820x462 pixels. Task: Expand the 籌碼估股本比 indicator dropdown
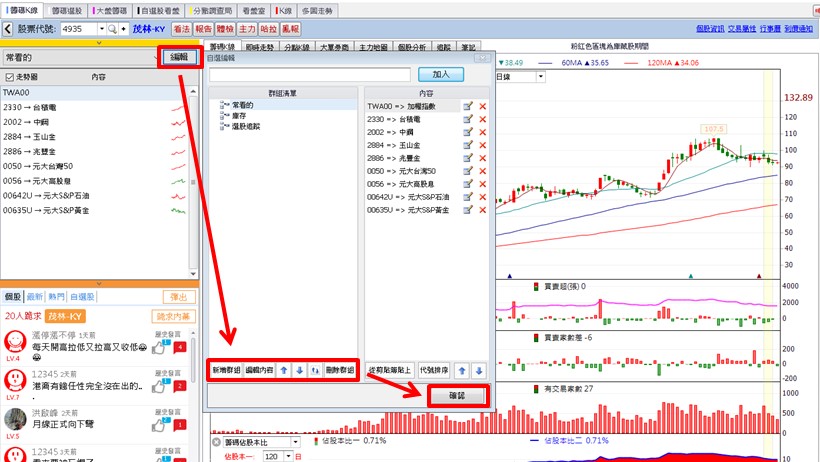click(294, 441)
